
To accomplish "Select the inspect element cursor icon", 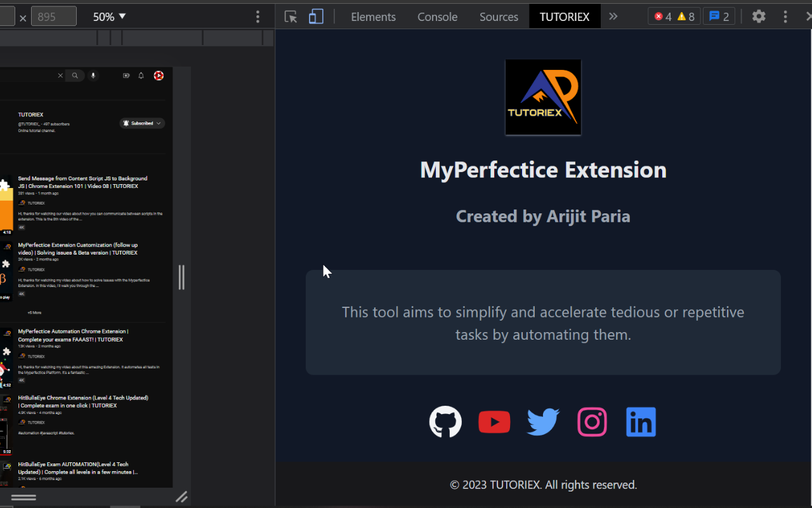I will [x=291, y=17].
